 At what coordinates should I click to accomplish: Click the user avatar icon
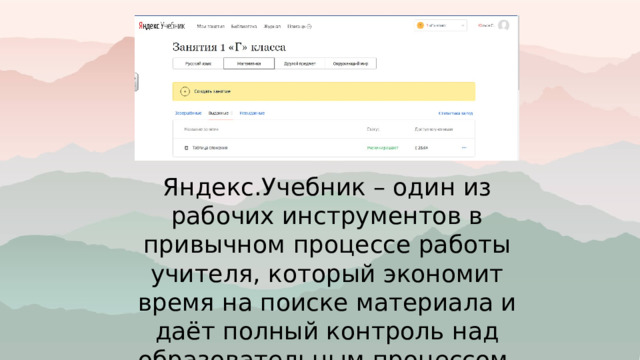[504, 25]
